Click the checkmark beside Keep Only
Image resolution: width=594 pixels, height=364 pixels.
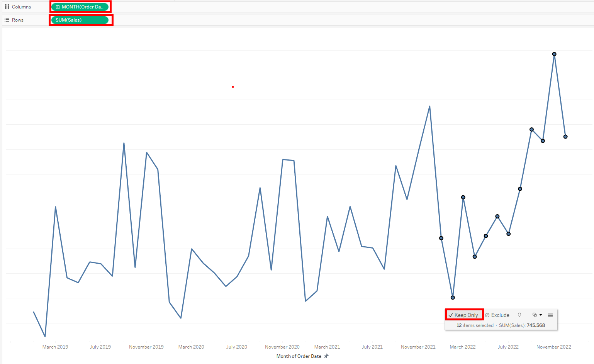click(x=451, y=315)
